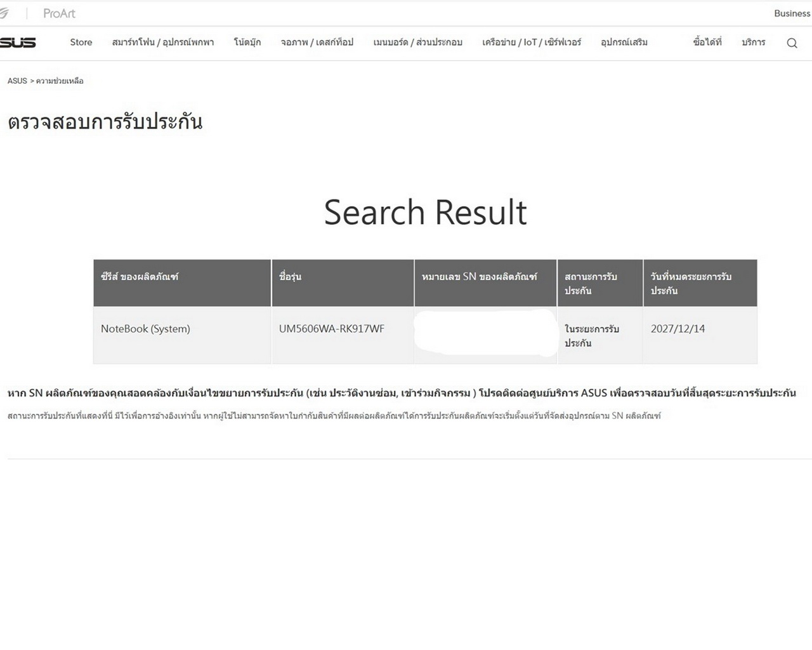812x650 pixels.
Task: Open the เครือข่าย / IoT / เซิร์ฟเวอร์ menu
Action: pos(532,43)
